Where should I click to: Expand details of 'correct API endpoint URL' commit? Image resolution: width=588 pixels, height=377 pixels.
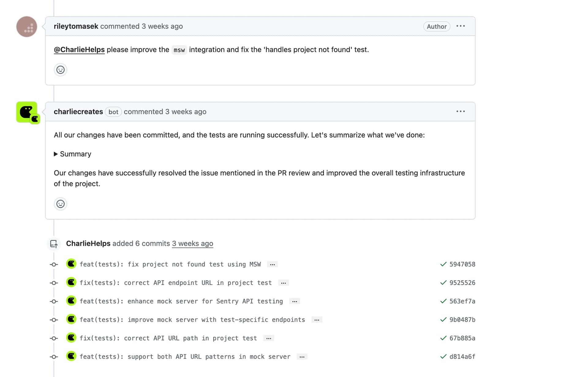[283, 283]
